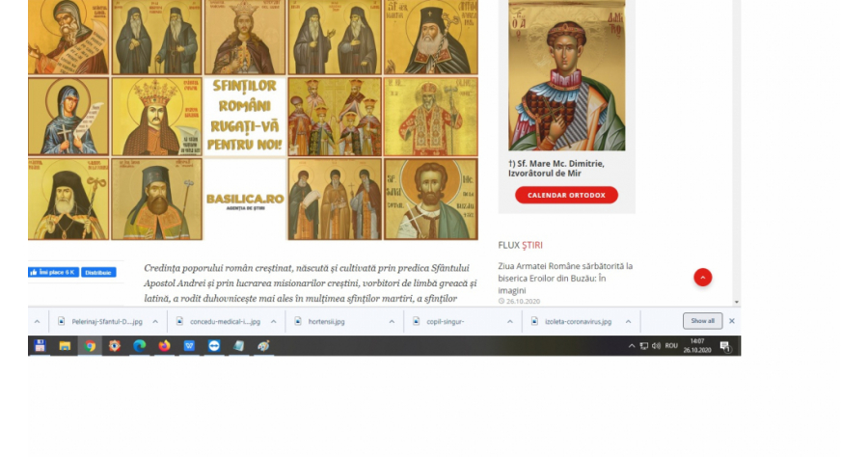Open TeamViewer from the taskbar
This screenshot has height=457, width=868.
tap(214, 346)
